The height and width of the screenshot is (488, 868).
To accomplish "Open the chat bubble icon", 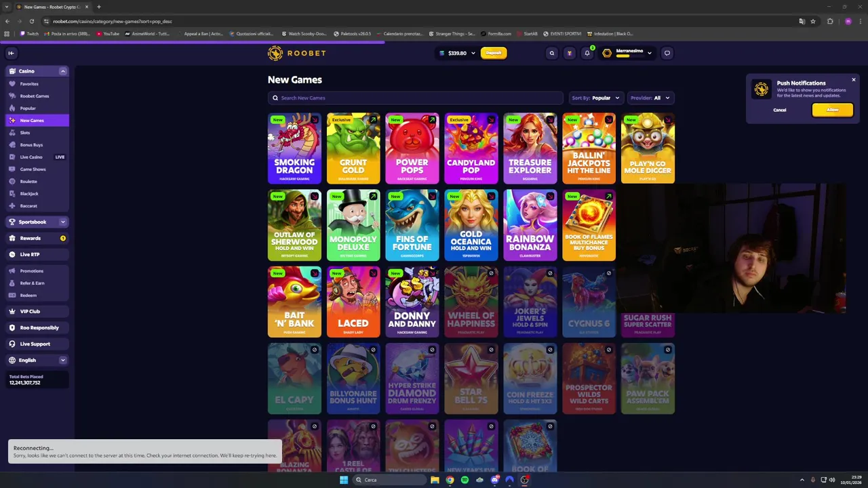I will click(x=667, y=53).
